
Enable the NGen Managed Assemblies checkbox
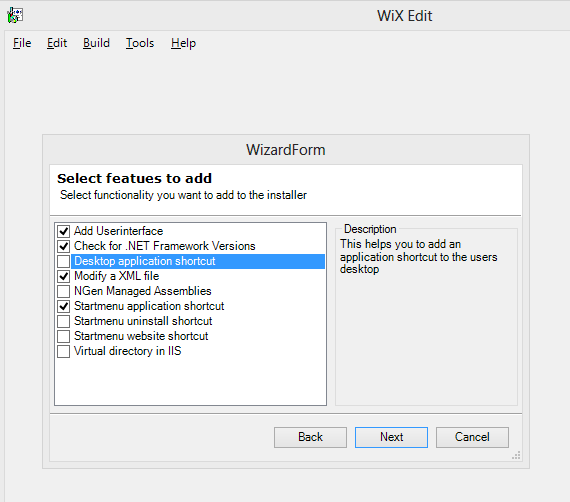pyautogui.click(x=64, y=291)
